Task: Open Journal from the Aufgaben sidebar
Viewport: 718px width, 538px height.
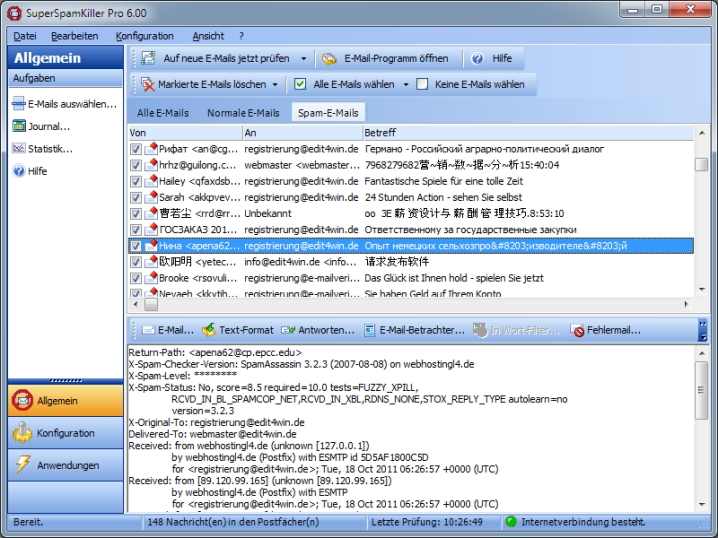Action: click(x=49, y=126)
